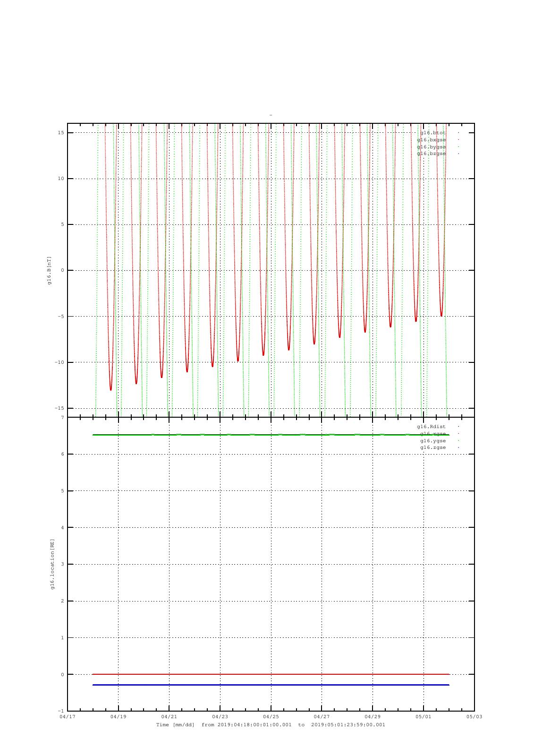Click the 04/25 date tick label
This screenshot has width=534, height=756.
click(x=271, y=716)
